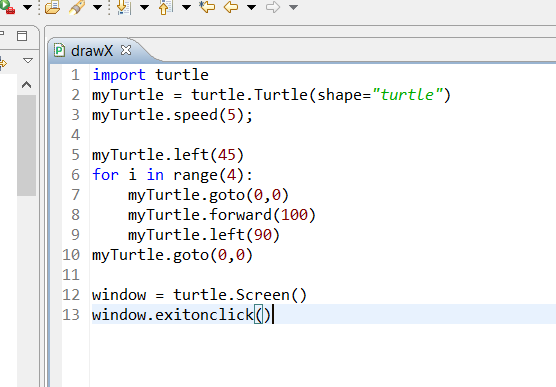Click the left panel scroll-up arrow

pos(27,85)
